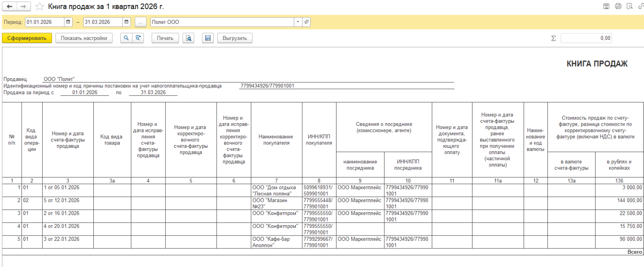Screen dimensions: 644x267
Task: Open print preview icon next to Печать
Action: (188, 38)
